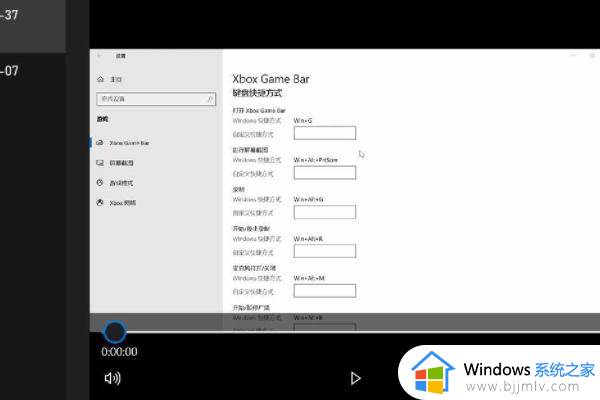Click the back arrow in Settings window
Screen dimensions: 600x400
(x=99, y=56)
